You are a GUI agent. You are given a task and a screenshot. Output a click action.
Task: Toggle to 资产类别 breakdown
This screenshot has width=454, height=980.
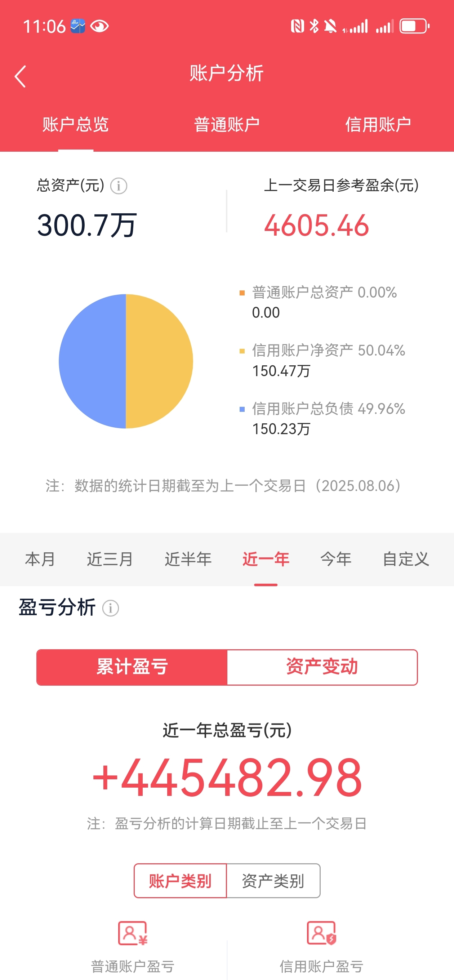pyautogui.click(x=273, y=881)
